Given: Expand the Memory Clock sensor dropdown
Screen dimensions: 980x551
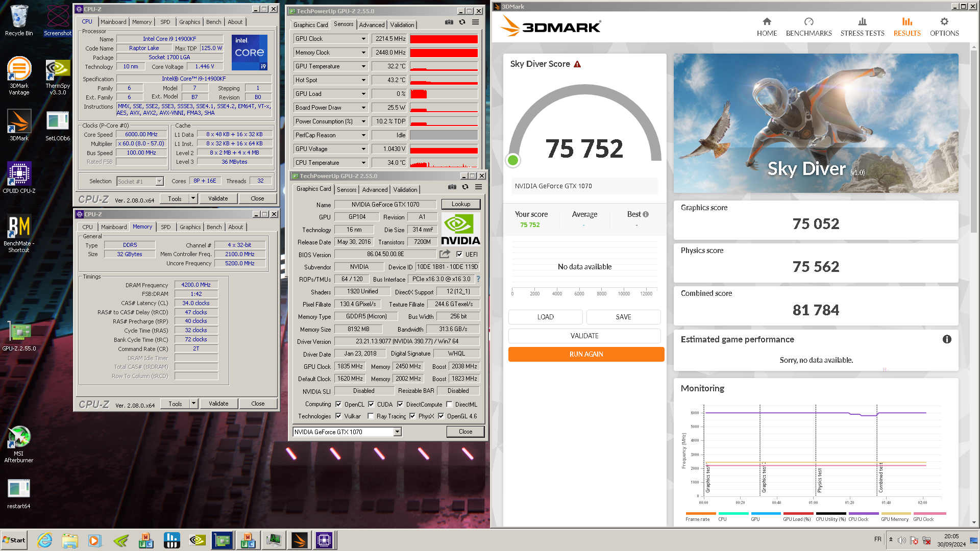Looking at the screenshot, I should (x=363, y=53).
